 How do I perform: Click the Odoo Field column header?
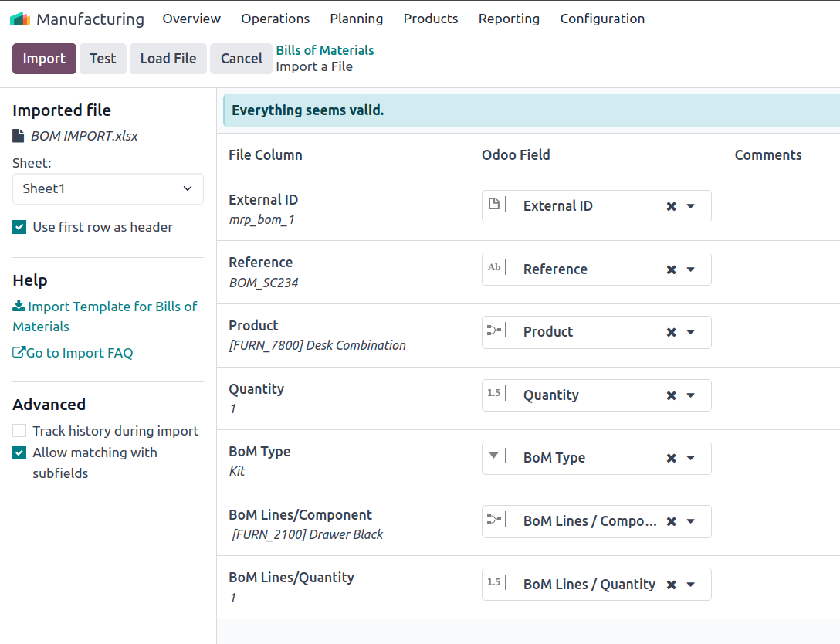click(516, 155)
